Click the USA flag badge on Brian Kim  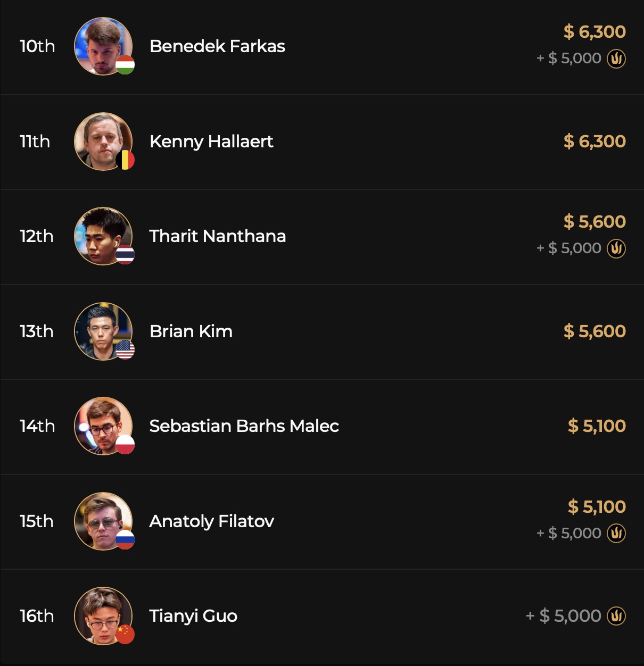[125, 349]
